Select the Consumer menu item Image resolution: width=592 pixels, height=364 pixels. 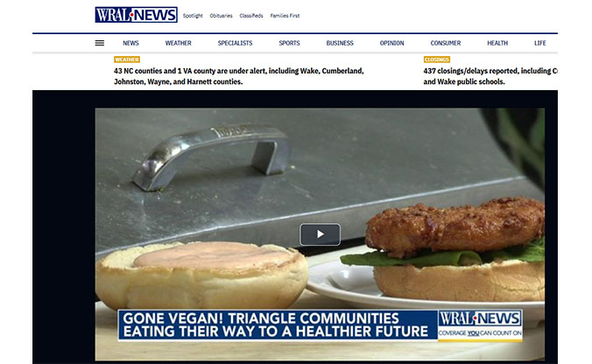(x=446, y=43)
